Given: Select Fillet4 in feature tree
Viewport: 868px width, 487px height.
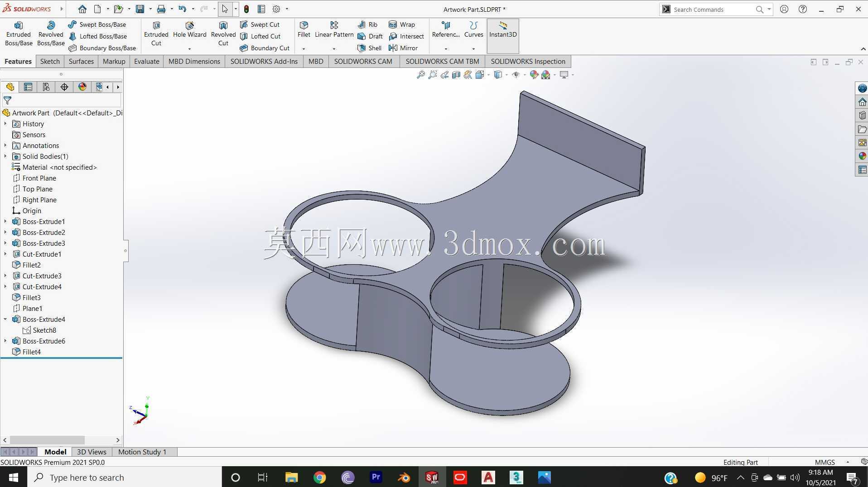Looking at the screenshot, I should point(26,352).
